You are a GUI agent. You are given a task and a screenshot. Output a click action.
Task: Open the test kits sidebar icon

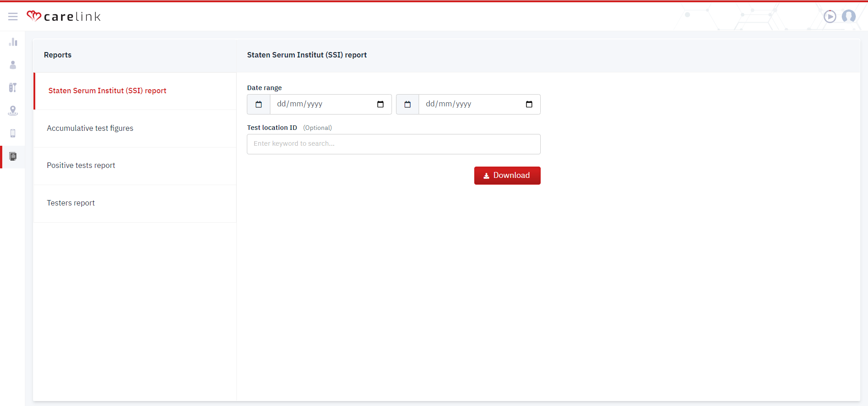(x=13, y=88)
